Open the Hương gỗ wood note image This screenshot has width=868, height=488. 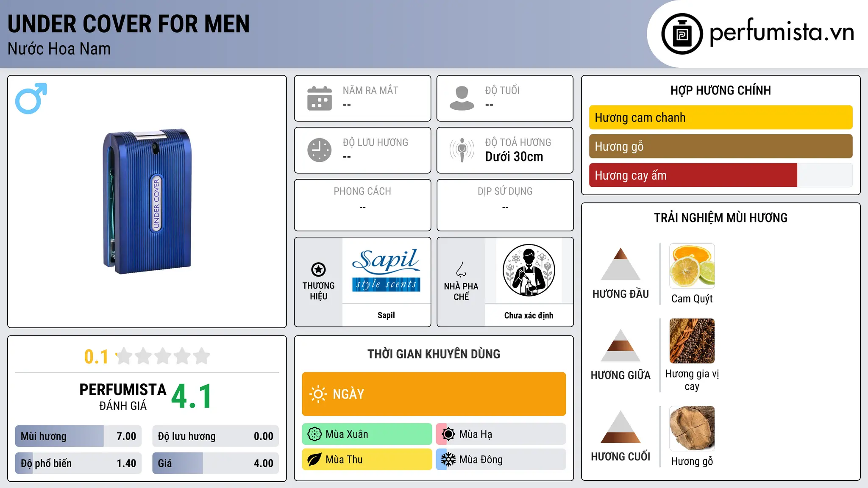692,428
